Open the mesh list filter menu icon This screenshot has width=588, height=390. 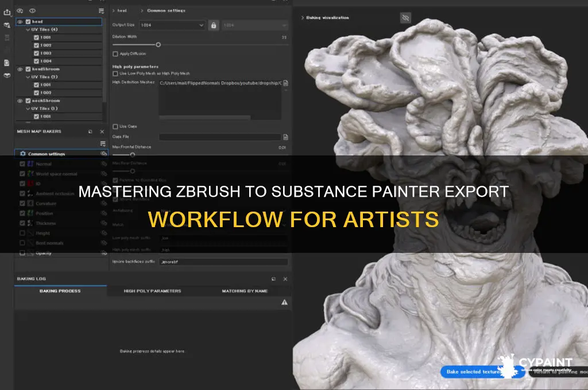tap(101, 11)
